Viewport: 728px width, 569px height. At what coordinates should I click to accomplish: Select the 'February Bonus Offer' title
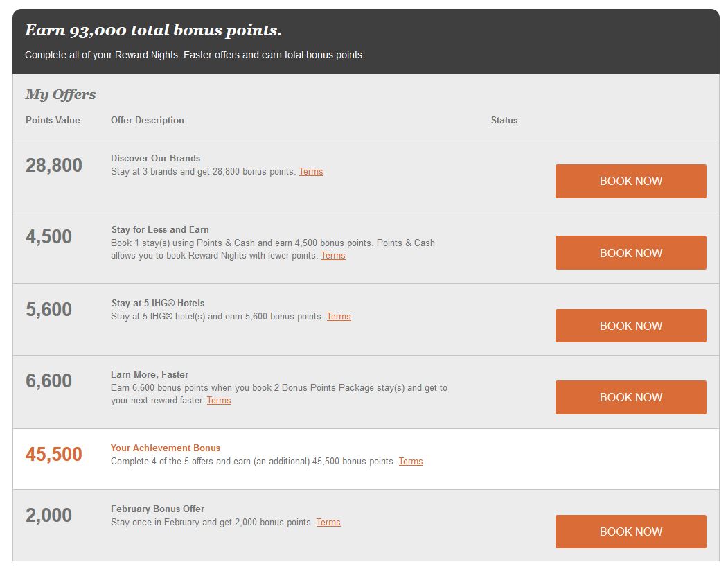157,509
